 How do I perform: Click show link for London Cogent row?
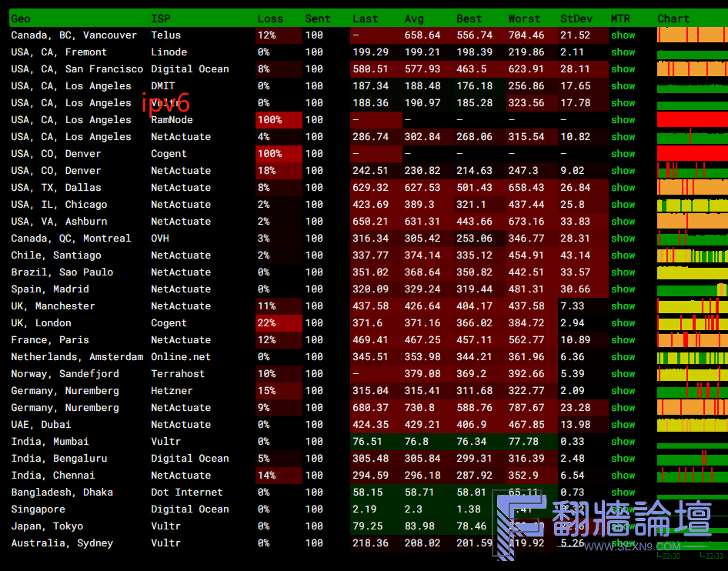tap(623, 323)
